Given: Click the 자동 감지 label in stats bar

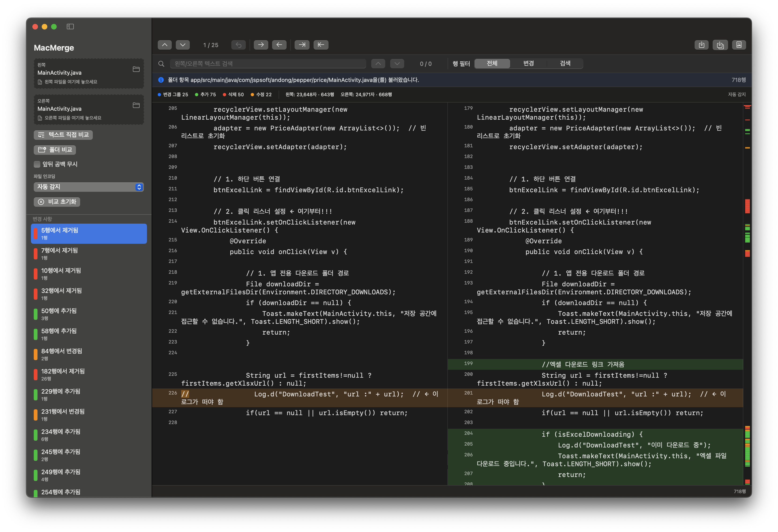Looking at the screenshot, I should [x=737, y=95].
